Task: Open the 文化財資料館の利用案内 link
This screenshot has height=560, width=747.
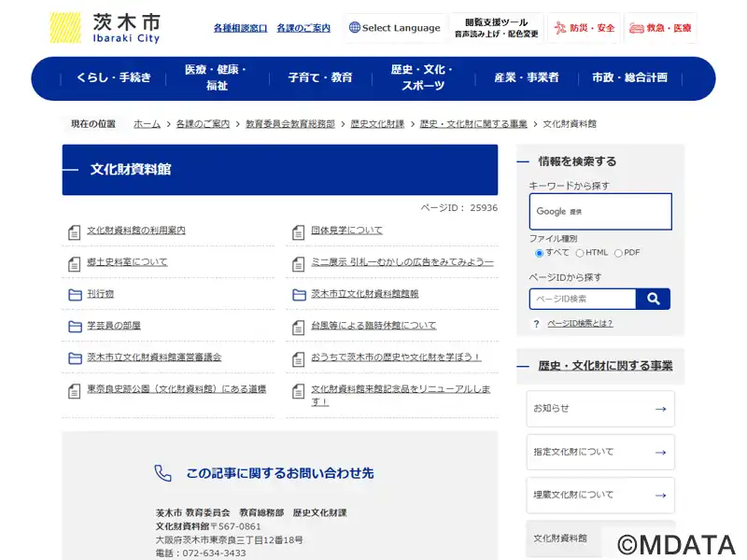Action: (x=136, y=231)
